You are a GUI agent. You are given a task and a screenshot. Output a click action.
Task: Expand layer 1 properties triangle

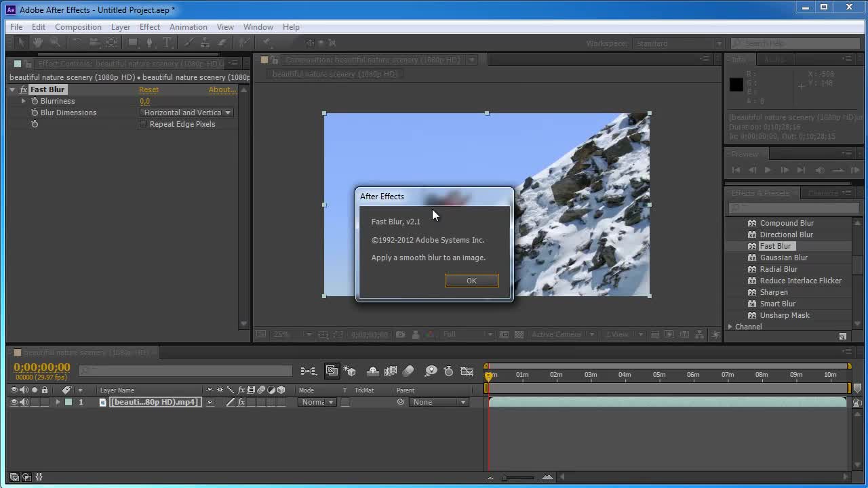58,402
